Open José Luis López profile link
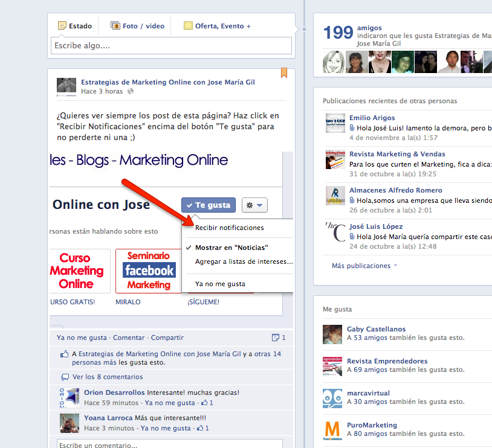This screenshot has width=492, height=448. pos(376,226)
